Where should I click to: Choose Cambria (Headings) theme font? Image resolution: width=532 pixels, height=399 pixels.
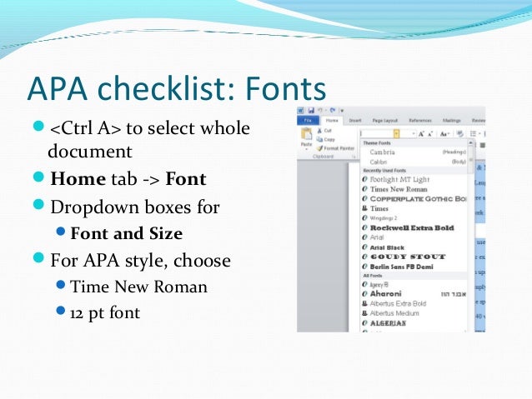[414, 152]
